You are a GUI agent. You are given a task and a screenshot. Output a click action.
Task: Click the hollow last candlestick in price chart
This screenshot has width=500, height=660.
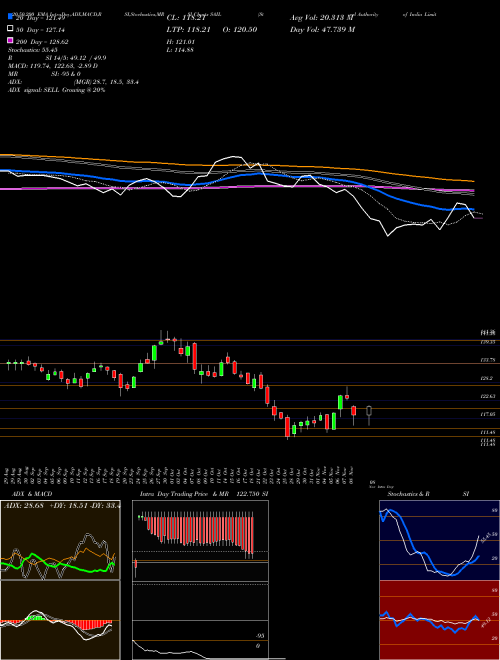(369, 415)
